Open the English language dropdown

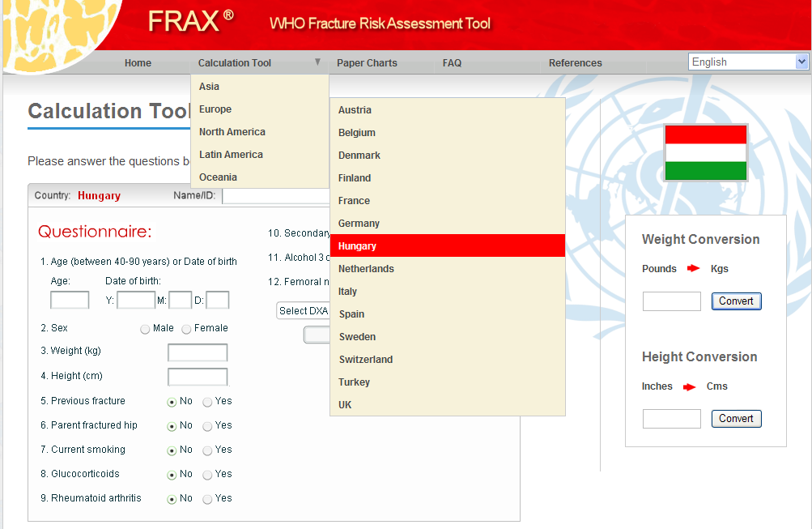(x=748, y=62)
